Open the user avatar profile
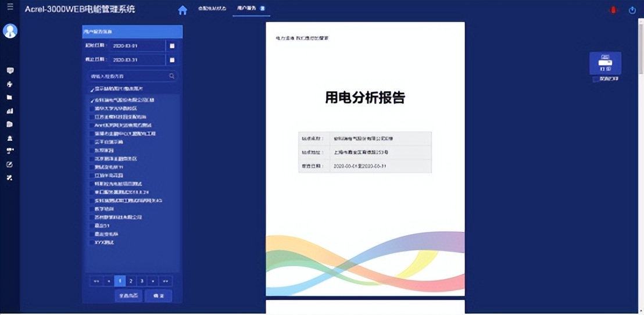Image resolution: width=644 pixels, height=315 pixels. click(10, 31)
